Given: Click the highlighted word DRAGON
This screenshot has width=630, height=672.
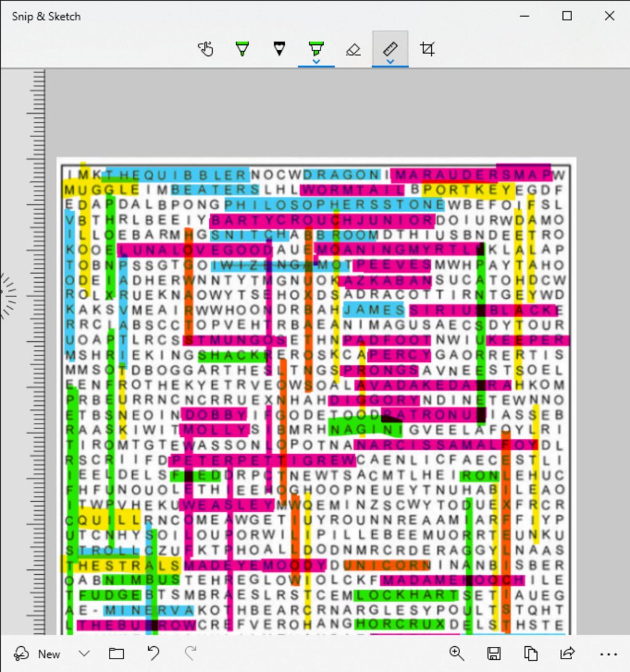Looking at the screenshot, I should pos(341,175).
